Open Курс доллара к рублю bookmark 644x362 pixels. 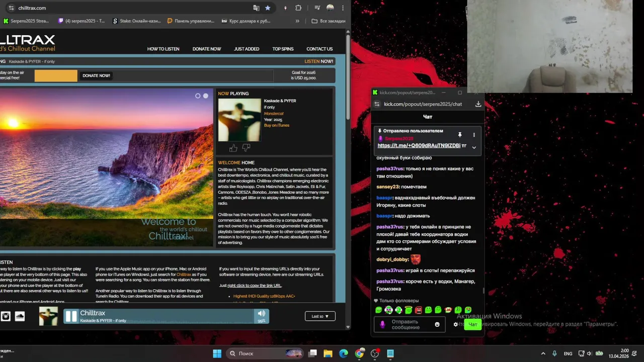pos(246,21)
